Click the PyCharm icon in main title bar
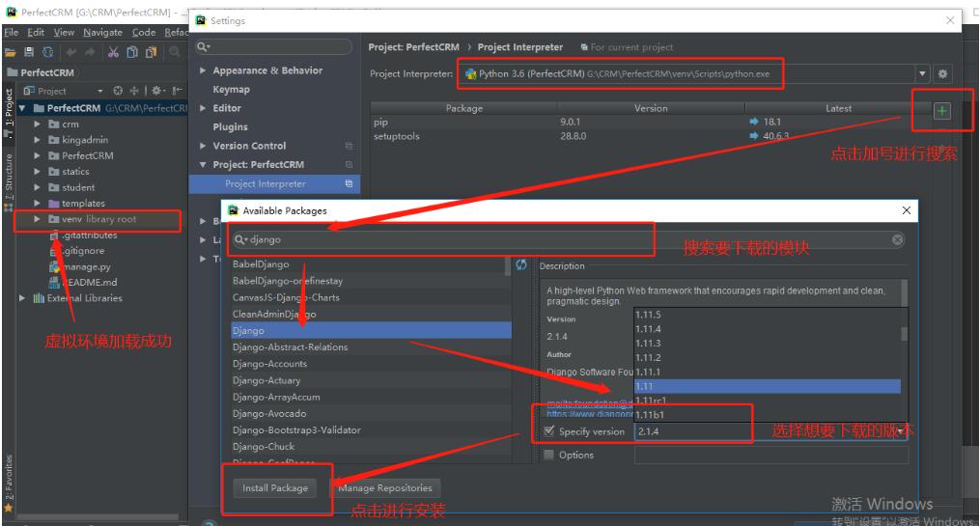 [x=11, y=12]
